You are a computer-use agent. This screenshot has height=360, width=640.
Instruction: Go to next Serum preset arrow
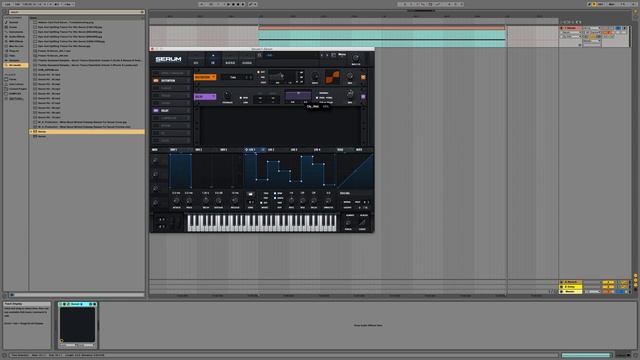coord(327,55)
